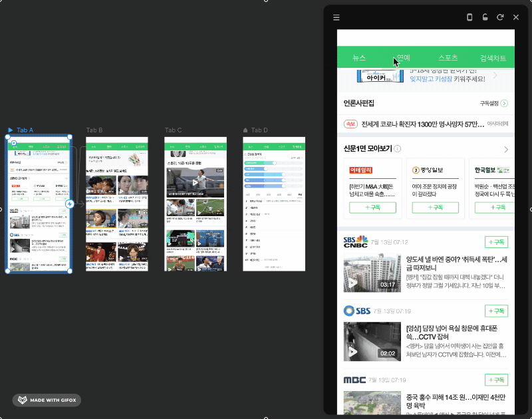Open headline 중국 홍수 피해 14조 원
The height and width of the screenshot is (419, 532).
456,401
